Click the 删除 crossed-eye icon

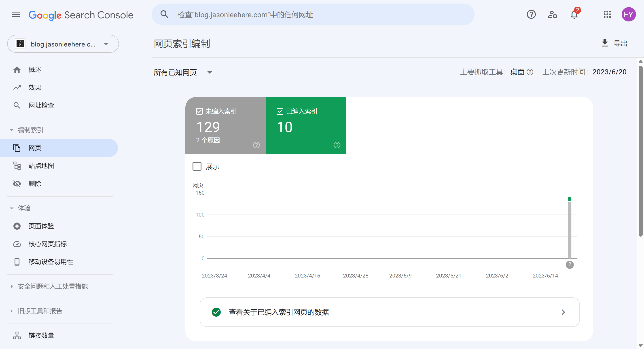point(17,184)
